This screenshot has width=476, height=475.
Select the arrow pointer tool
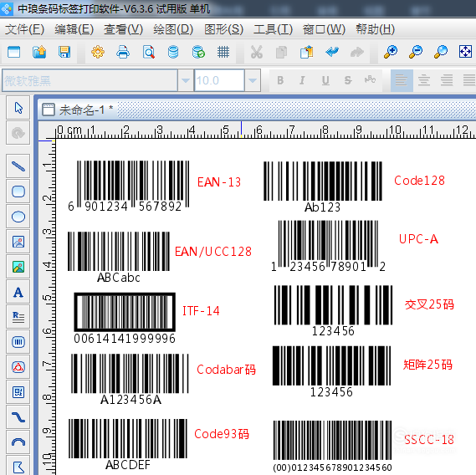18,108
